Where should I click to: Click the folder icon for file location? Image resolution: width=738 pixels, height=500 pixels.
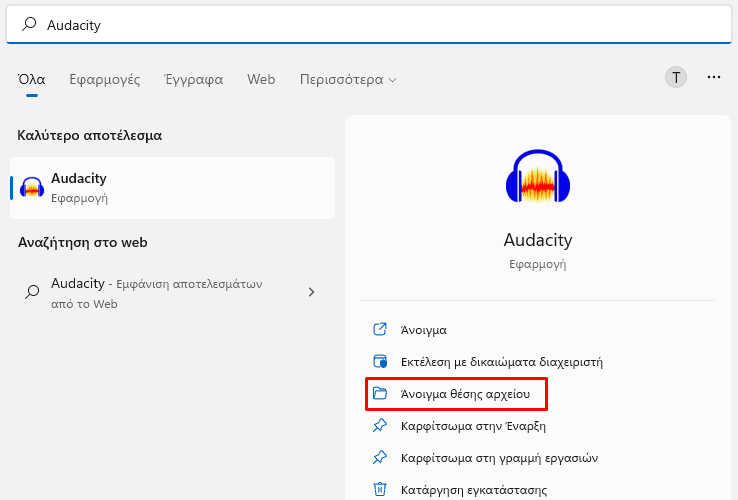point(380,393)
